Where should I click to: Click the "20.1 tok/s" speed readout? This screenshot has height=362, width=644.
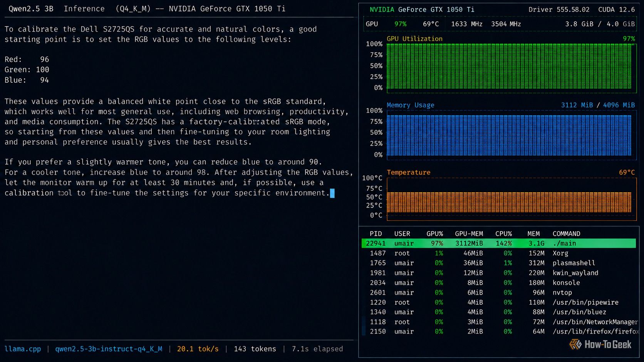pos(198,349)
